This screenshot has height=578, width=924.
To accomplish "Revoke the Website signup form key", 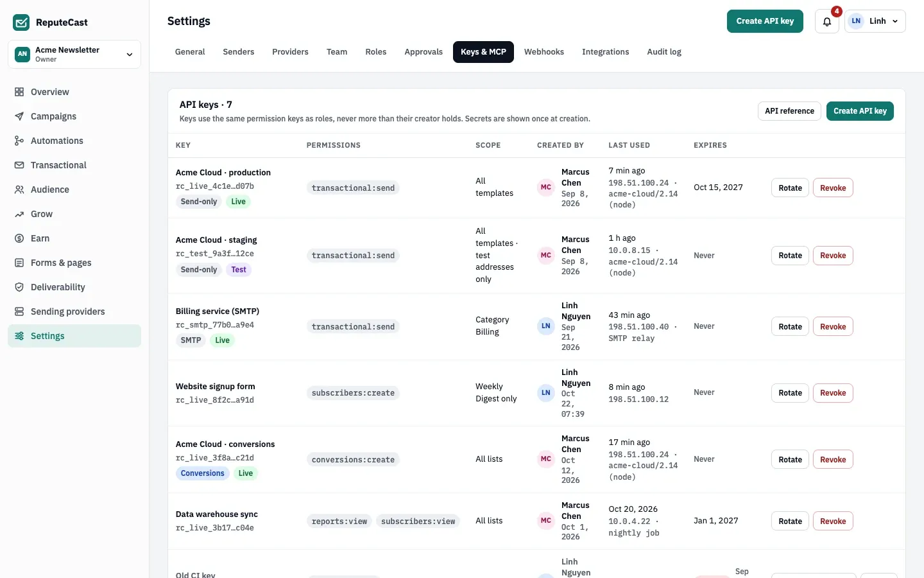I will [x=833, y=393].
